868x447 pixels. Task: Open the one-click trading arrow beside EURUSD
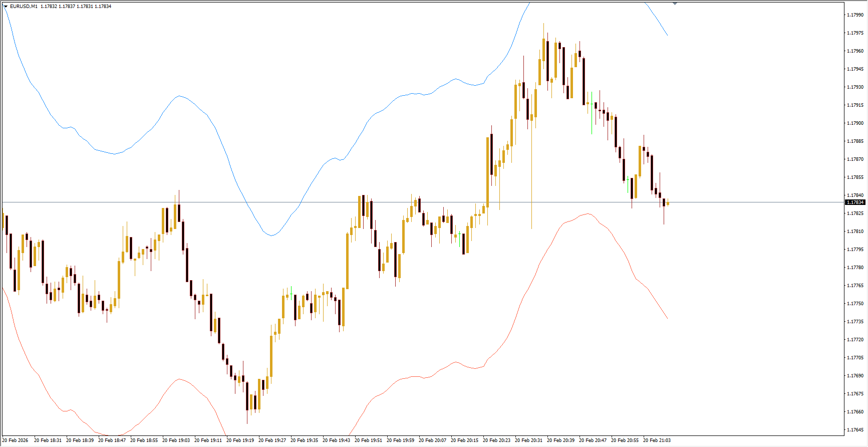[6, 7]
